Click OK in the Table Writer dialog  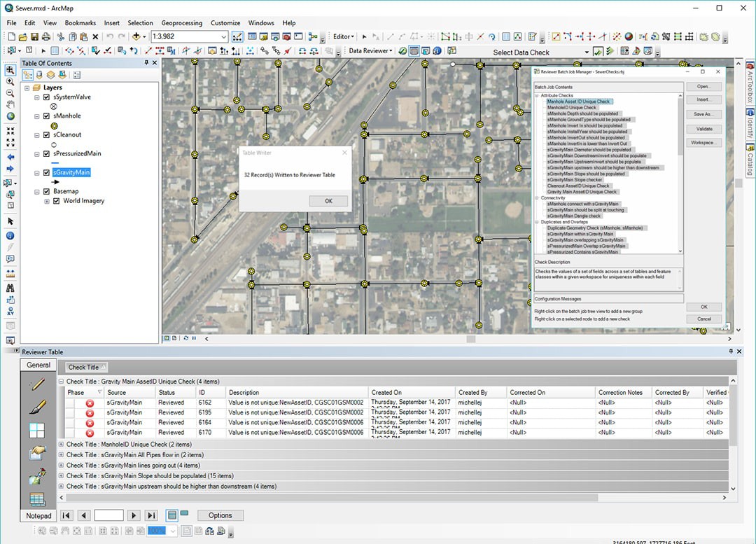pos(328,201)
